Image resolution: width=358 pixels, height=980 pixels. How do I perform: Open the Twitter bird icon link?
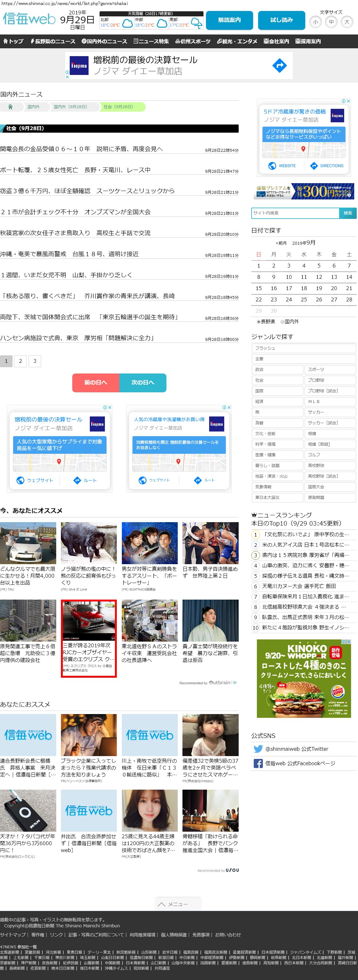[x=258, y=749]
